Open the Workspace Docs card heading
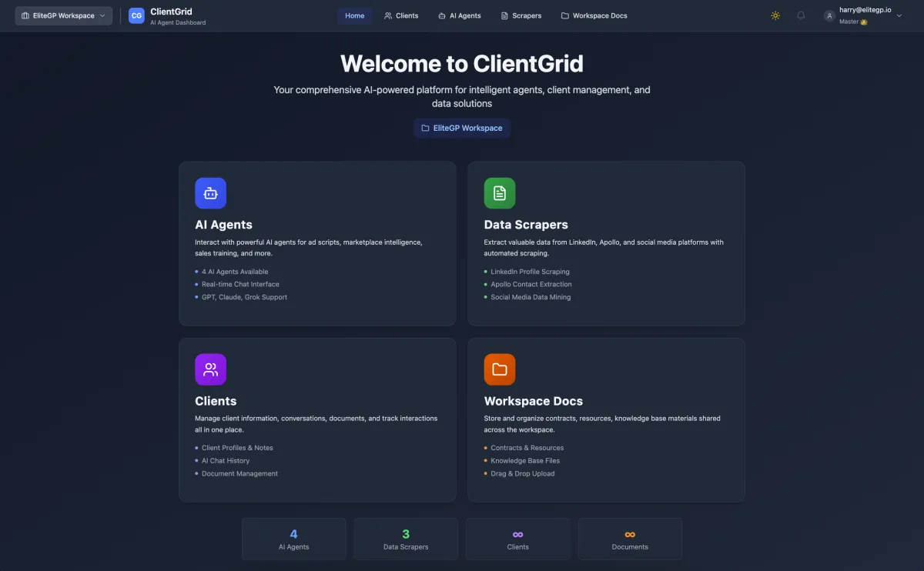 (x=534, y=401)
